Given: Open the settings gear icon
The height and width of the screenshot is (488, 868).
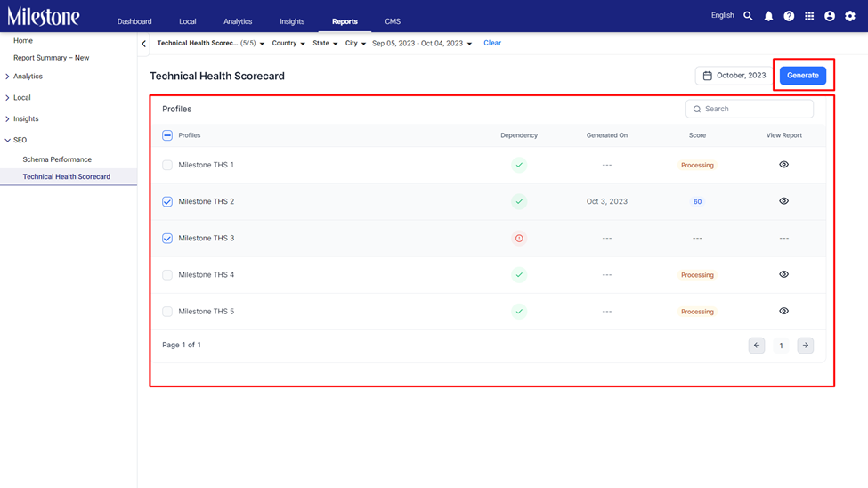Looking at the screenshot, I should coord(849,16).
